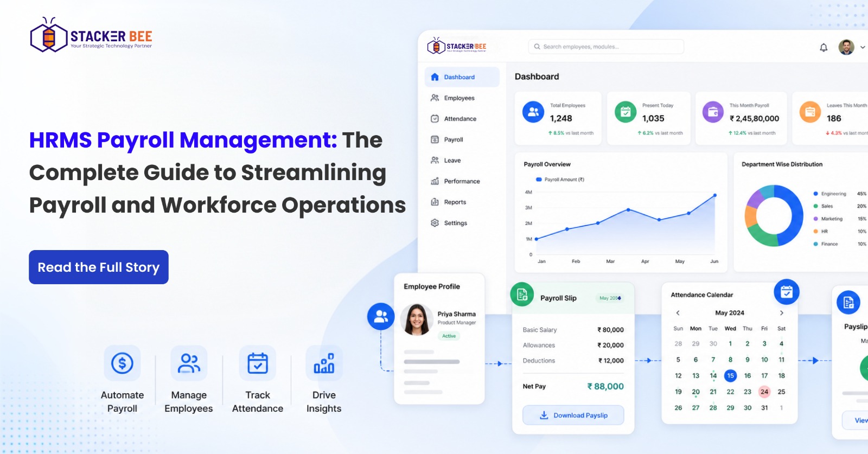This screenshot has width=868, height=454.
Task: Click the Attendance Calendar check icon
Action: pos(787,292)
